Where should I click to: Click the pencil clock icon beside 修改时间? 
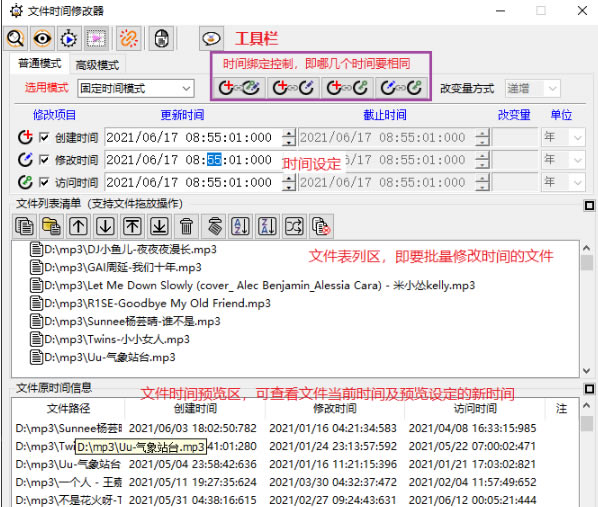pos(25,159)
